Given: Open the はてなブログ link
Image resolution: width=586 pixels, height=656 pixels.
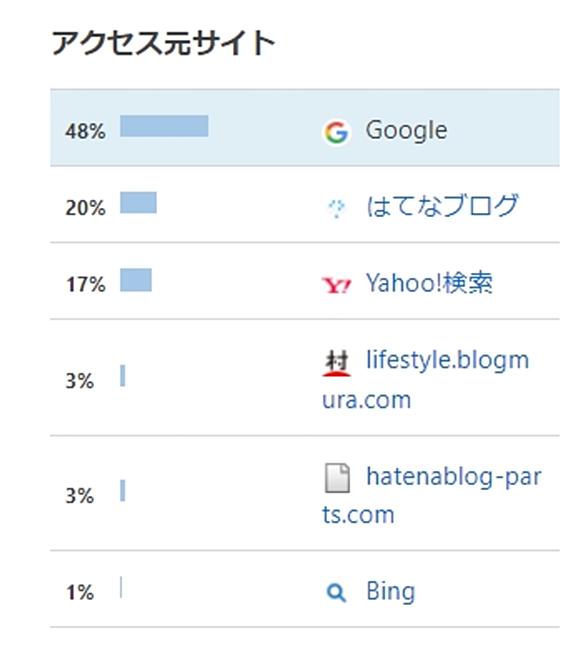Looking at the screenshot, I should click(442, 205).
